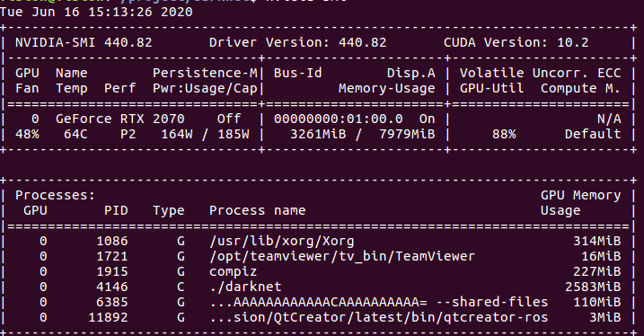The image size is (644, 336).
Task: Select the "Disp.A" header text
Action: 410,73
